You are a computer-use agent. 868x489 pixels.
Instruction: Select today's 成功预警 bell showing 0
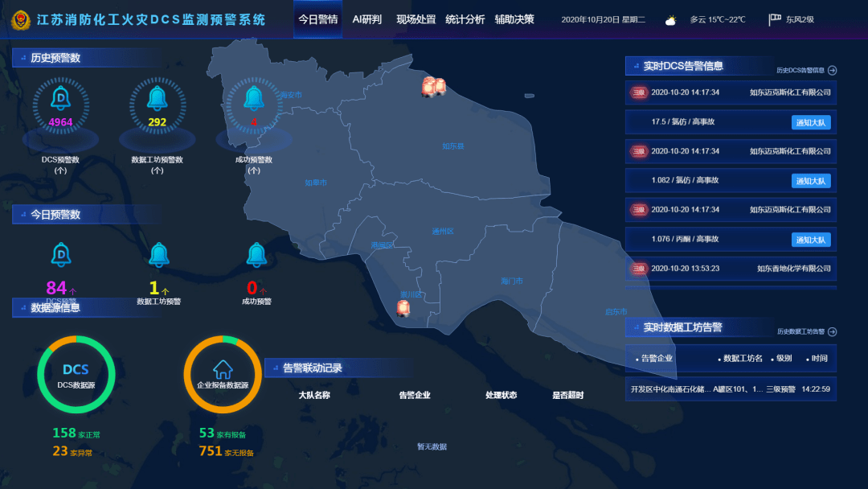pyautogui.click(x=256, y=255)
